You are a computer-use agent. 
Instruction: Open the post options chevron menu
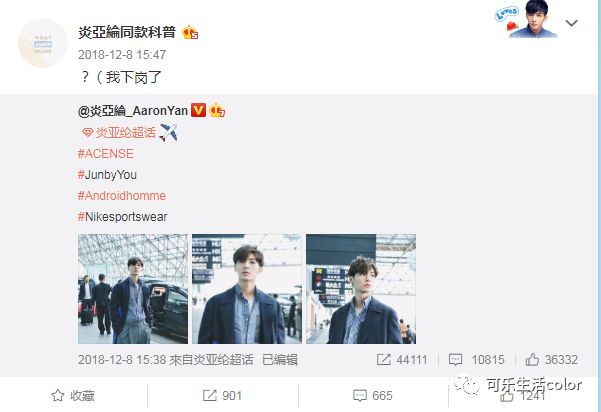pos(571,23)
